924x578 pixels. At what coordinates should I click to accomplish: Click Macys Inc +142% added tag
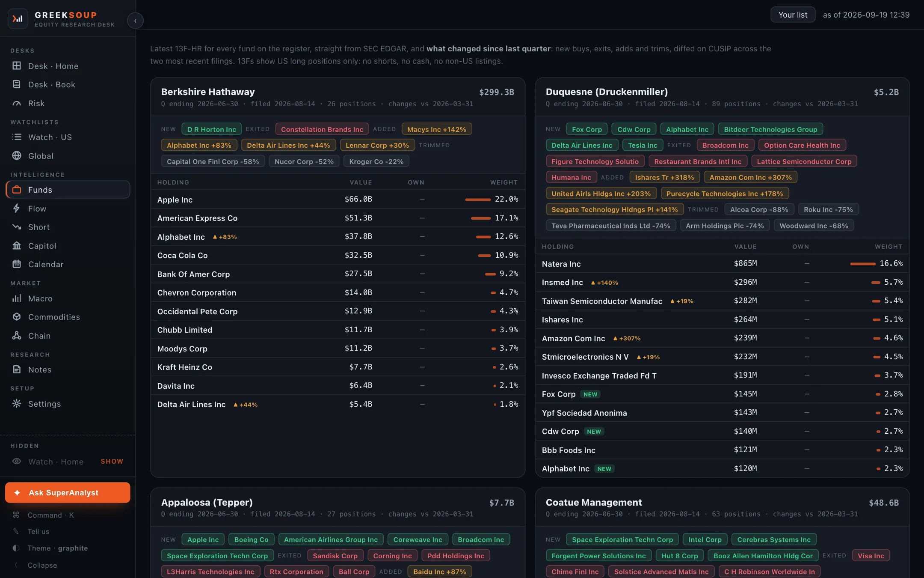(x=437, y=129)
